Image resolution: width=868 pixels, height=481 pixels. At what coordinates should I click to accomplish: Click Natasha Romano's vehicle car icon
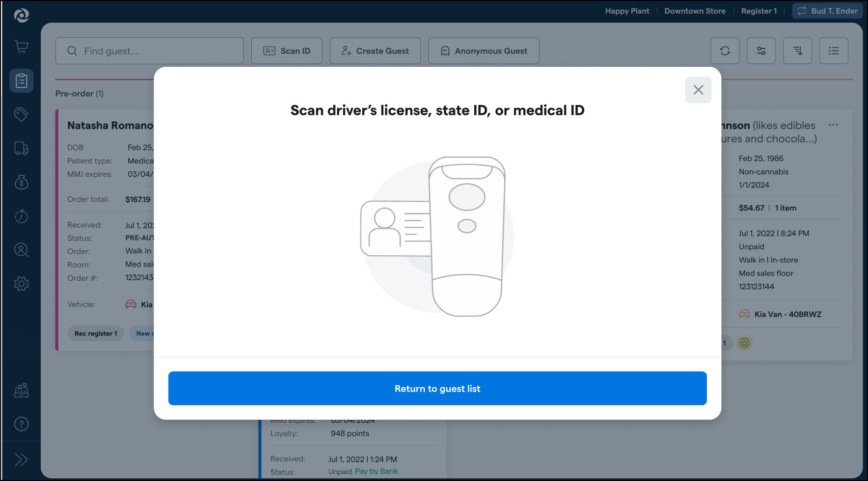point(131,304)
